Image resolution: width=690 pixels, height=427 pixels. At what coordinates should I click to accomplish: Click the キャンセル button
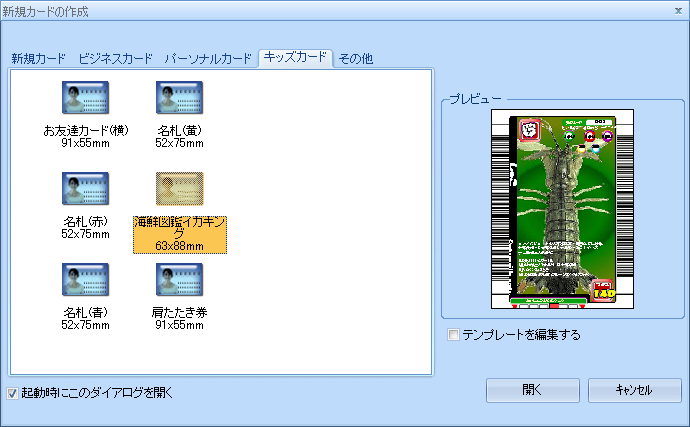635,390
